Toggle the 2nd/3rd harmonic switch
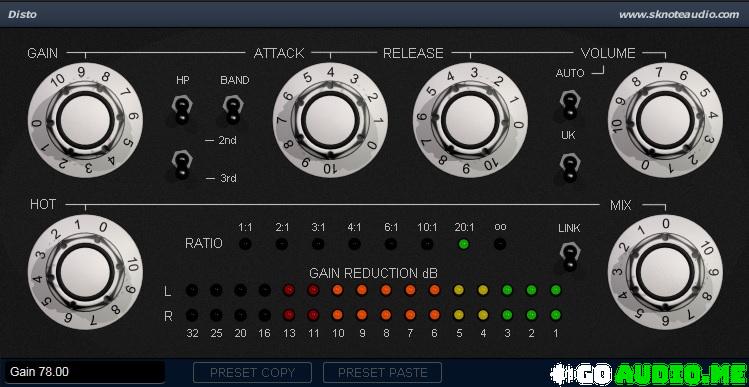 coord(182,165)
